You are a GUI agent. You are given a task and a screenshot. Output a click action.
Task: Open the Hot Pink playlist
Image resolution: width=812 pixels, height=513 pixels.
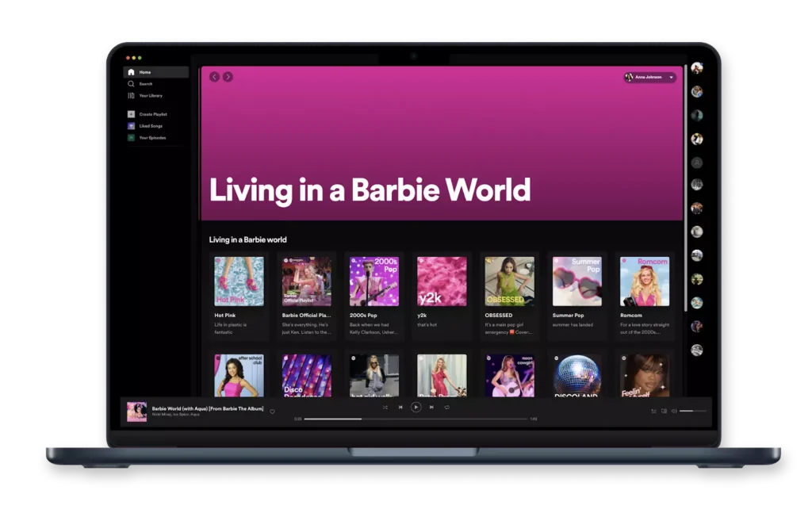[x=239, y=279]
